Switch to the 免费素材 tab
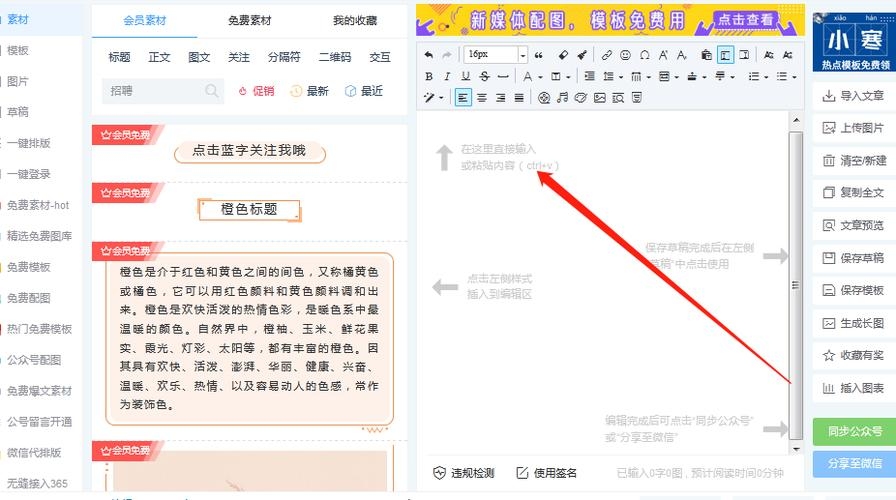 pyautogui.click(x=250, y=21)
